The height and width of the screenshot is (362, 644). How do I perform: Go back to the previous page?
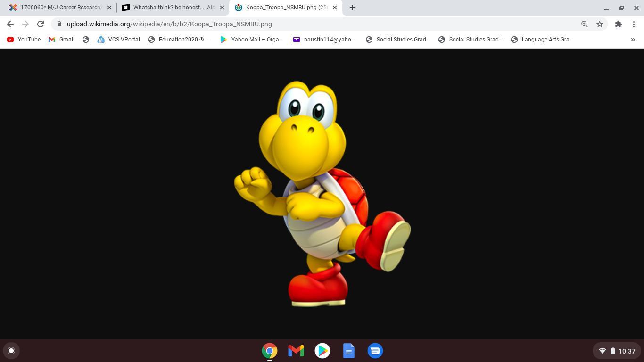click(x=10, y=24)
